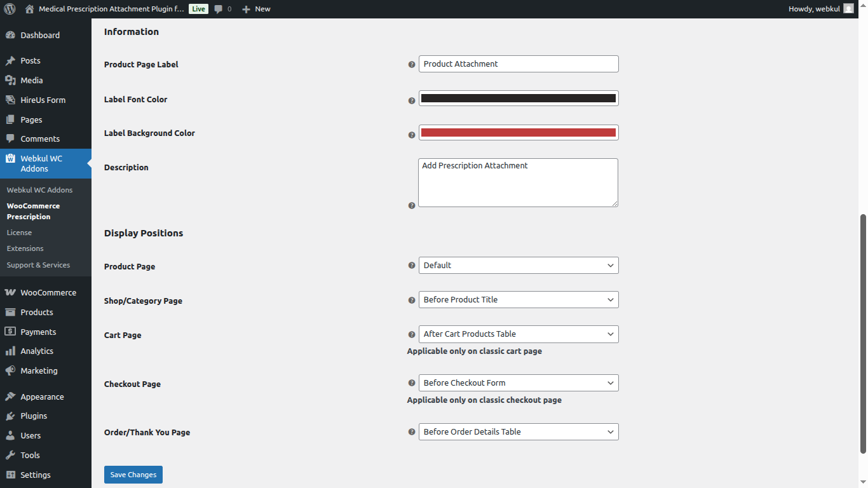The width and height of the screenshot is (868, 488).
Task: Click the Plugins menu item
Action: 46,416
